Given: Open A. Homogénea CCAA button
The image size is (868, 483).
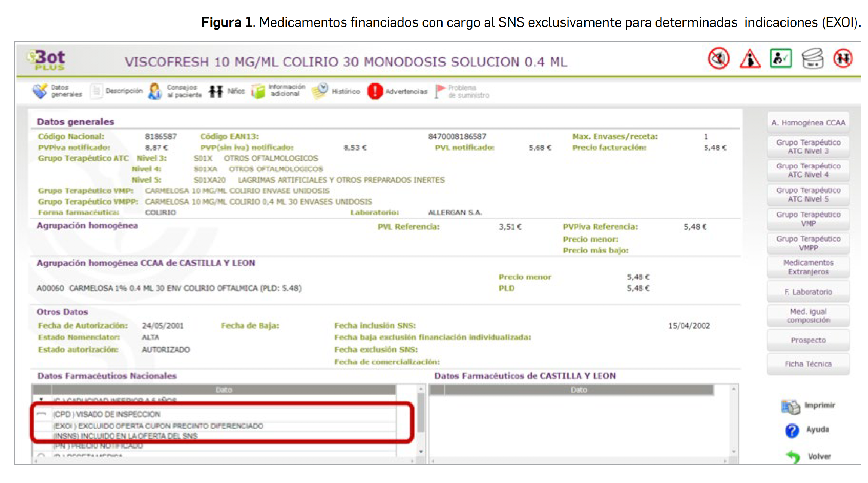Looking at the screenshot, I should coord(808,122).
